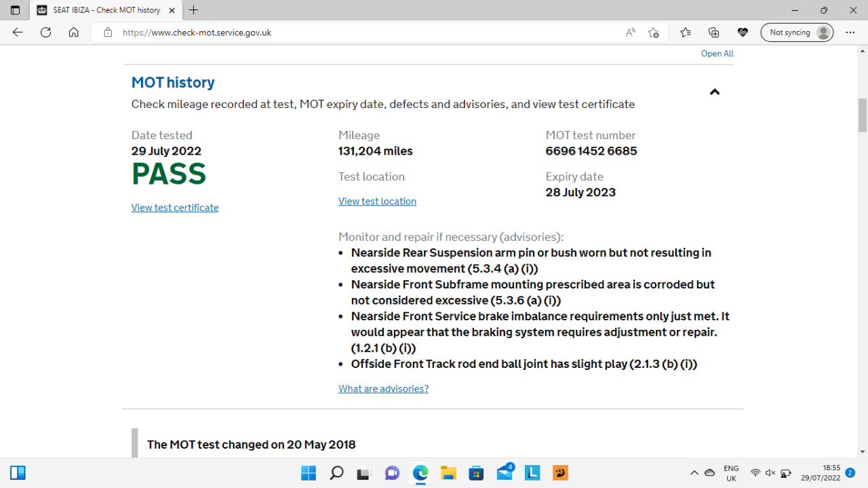Viewport: 868px width, 488px height.
Task: Close the SEAT IBIZA tab
Action: (x=172, y=10)
